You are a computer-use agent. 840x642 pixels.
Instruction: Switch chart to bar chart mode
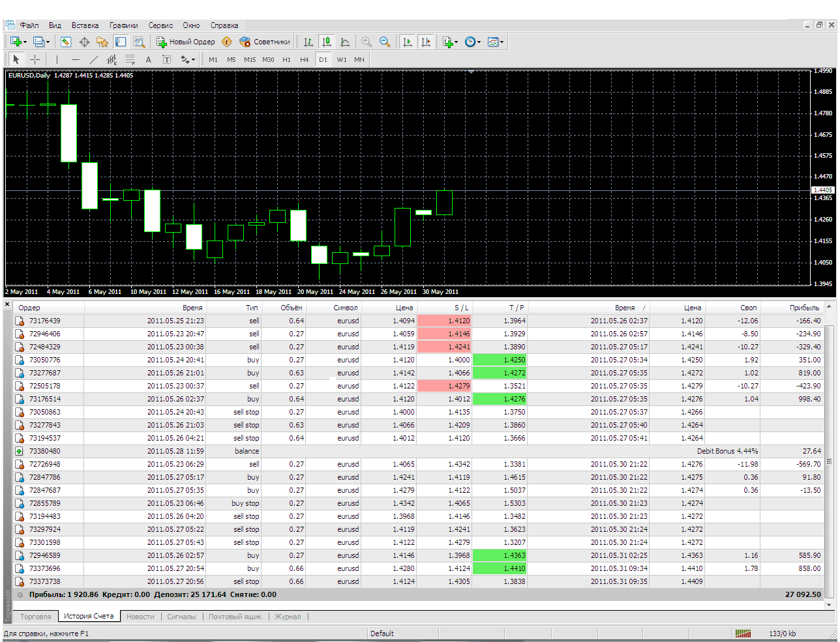point(308,42)
